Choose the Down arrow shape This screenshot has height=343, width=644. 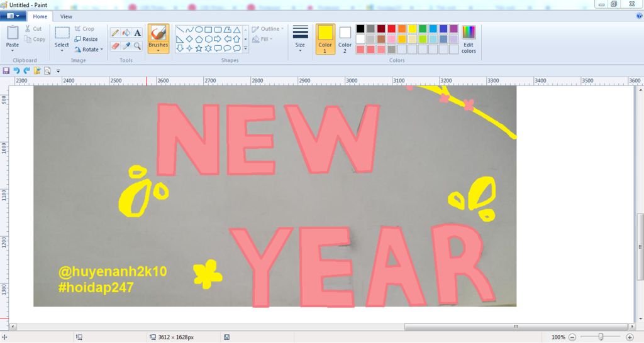(x=180, y=48)
